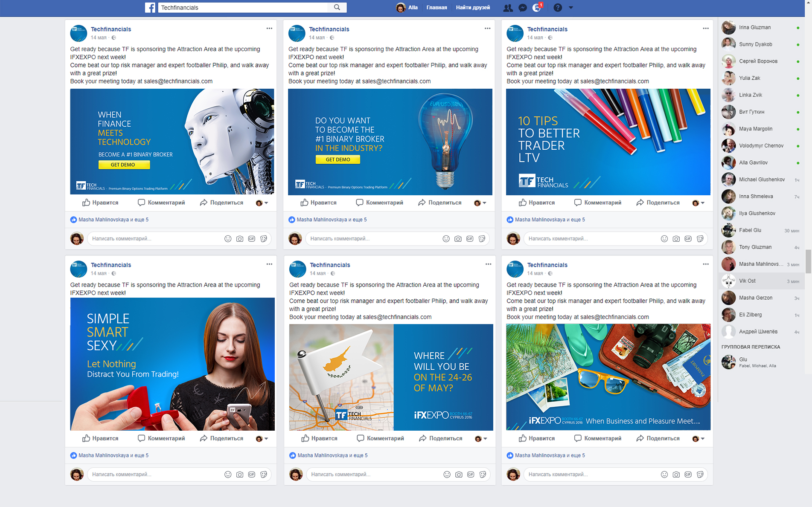Open post-as selector under 10 Tips post
The height and width of the screenshot is (507, 812).
698,203
